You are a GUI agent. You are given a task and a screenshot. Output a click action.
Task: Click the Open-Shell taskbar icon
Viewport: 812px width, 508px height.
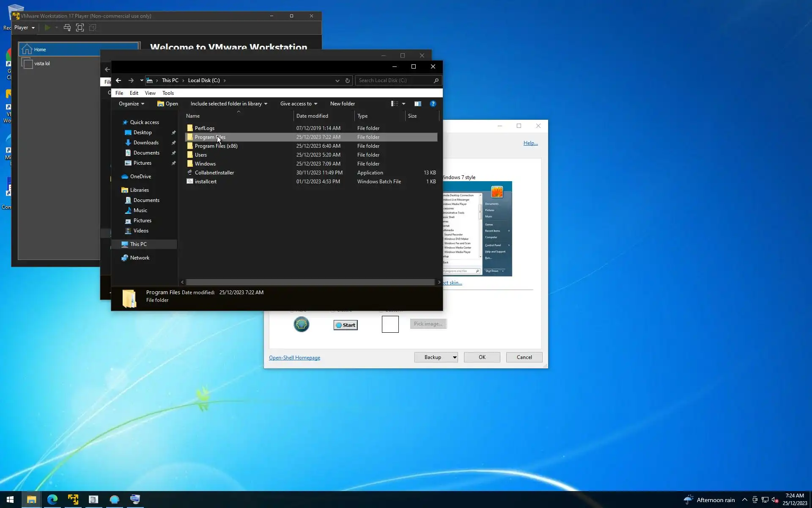click(114, 500)
